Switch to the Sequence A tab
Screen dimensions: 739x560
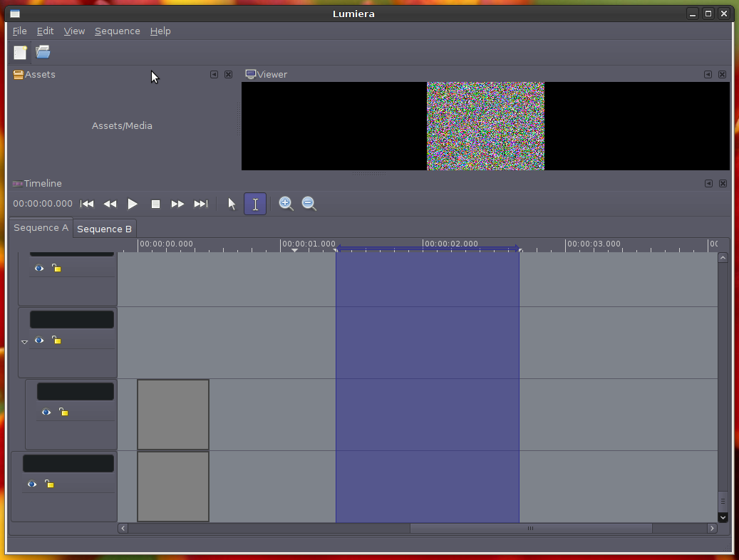[x=41, y=228]
